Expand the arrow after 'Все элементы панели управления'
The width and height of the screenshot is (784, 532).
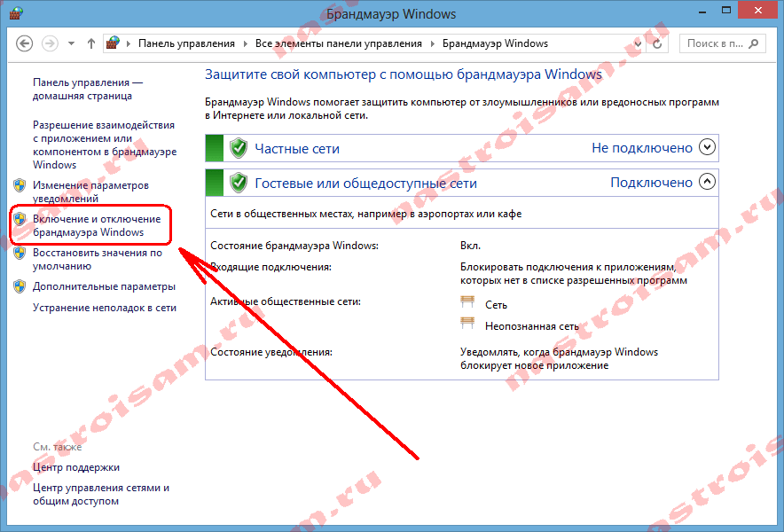433,43
